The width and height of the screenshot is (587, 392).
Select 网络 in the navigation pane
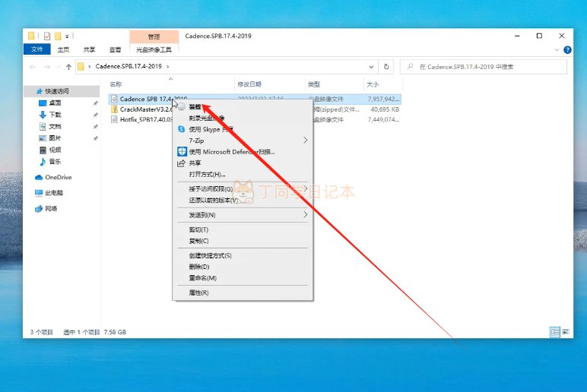click(51, 208)
